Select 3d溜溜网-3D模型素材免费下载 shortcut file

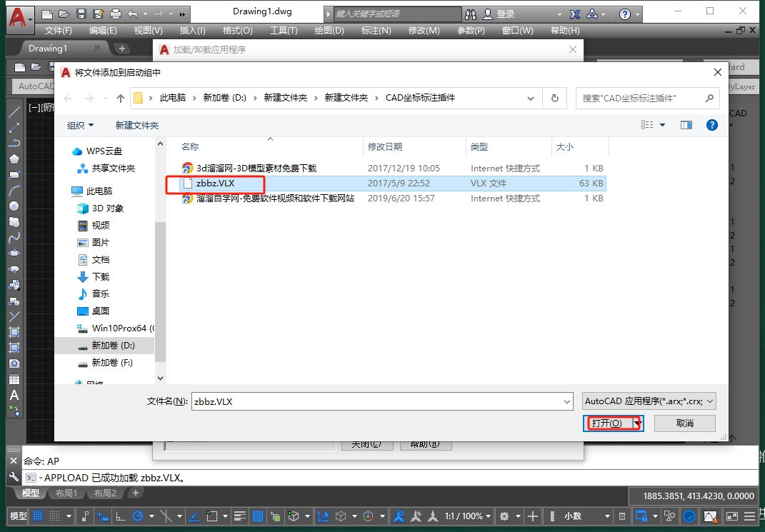click(393, 169)
